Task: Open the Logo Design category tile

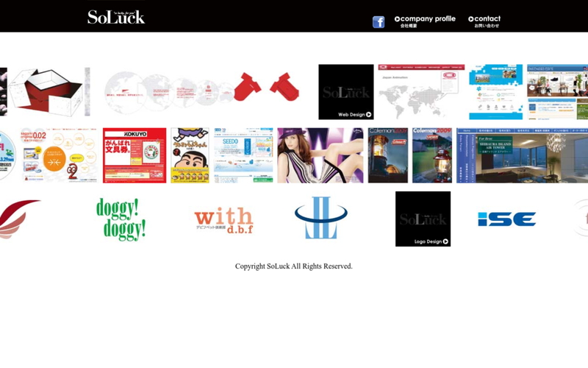Action: (x=423, y=219)
